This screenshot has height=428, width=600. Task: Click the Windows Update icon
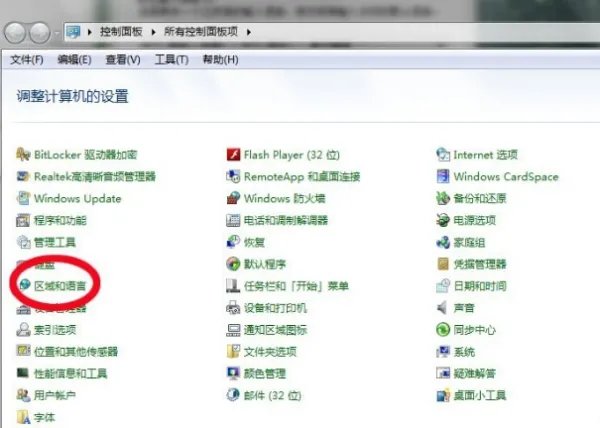(x=23, y=198)
